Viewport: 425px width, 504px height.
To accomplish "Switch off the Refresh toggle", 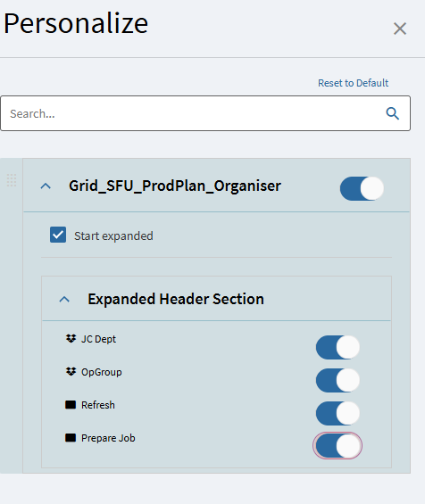I will click(337, 413).
